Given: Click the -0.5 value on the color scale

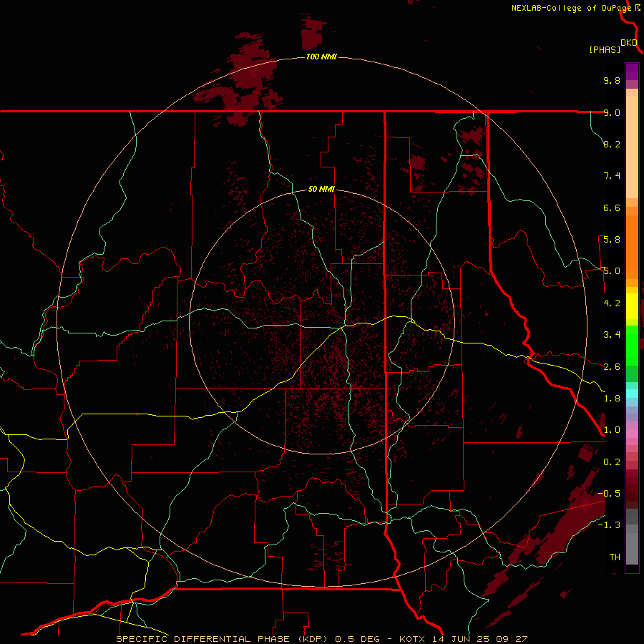Looking at the screenshot, I should point(609,494).
